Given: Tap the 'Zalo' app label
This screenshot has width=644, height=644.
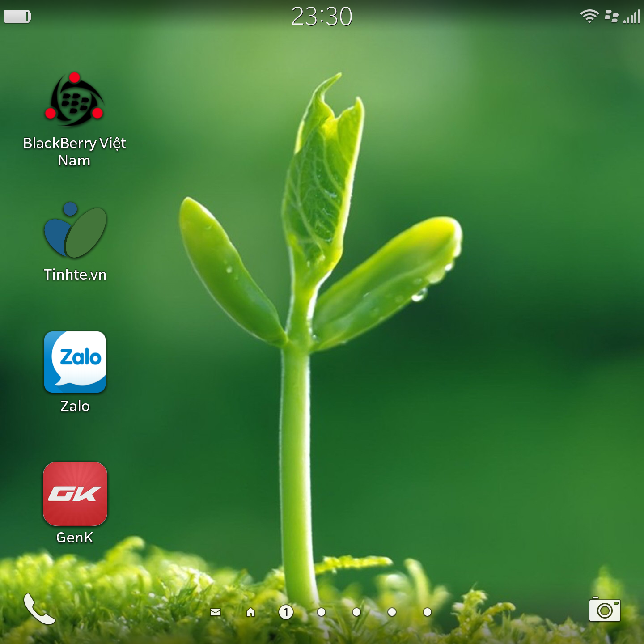Looking at the screenshot, I should tap(75, 406).
